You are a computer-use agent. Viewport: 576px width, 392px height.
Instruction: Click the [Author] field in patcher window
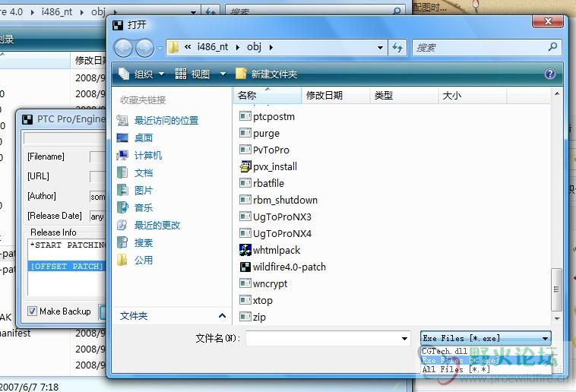point(98,197)
